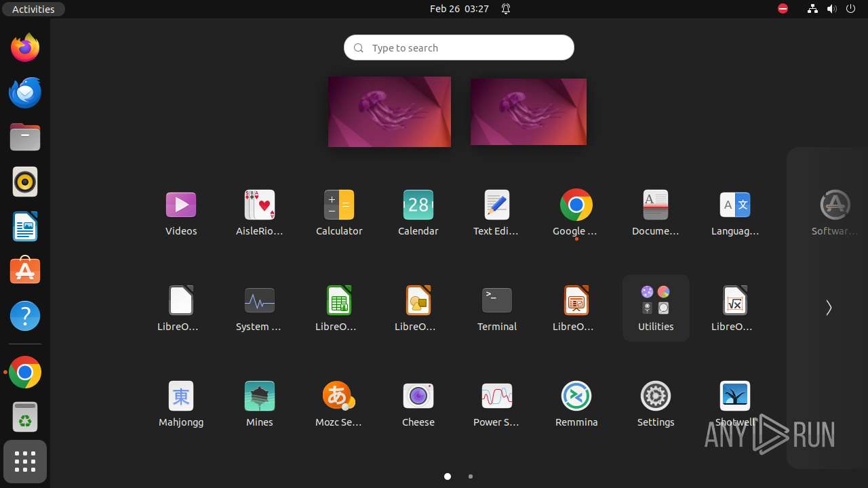Open LibreOffice Calc green spreadsheet icon
Image resolution: width=868 pixels, height=488 pixels.
[339, 308]
